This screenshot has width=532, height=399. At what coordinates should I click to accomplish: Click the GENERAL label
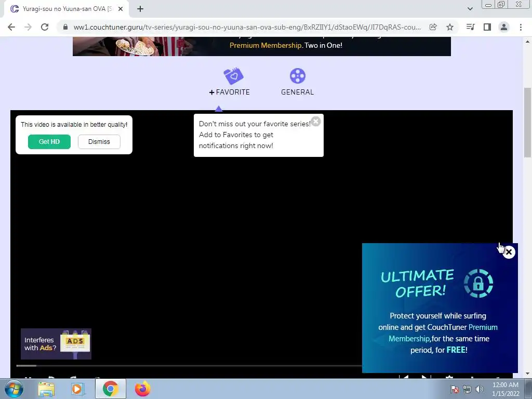point(298,92)
